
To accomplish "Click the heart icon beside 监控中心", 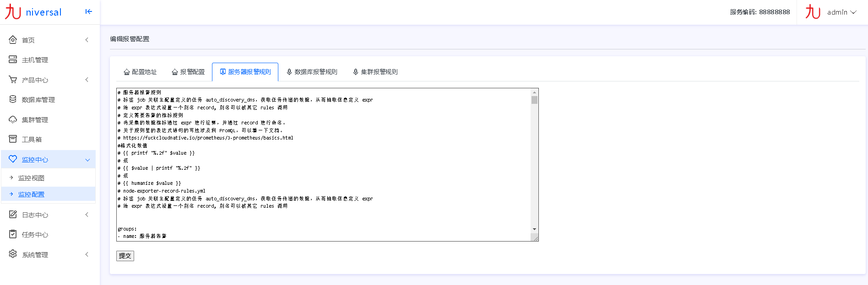I will pos(13,159).
